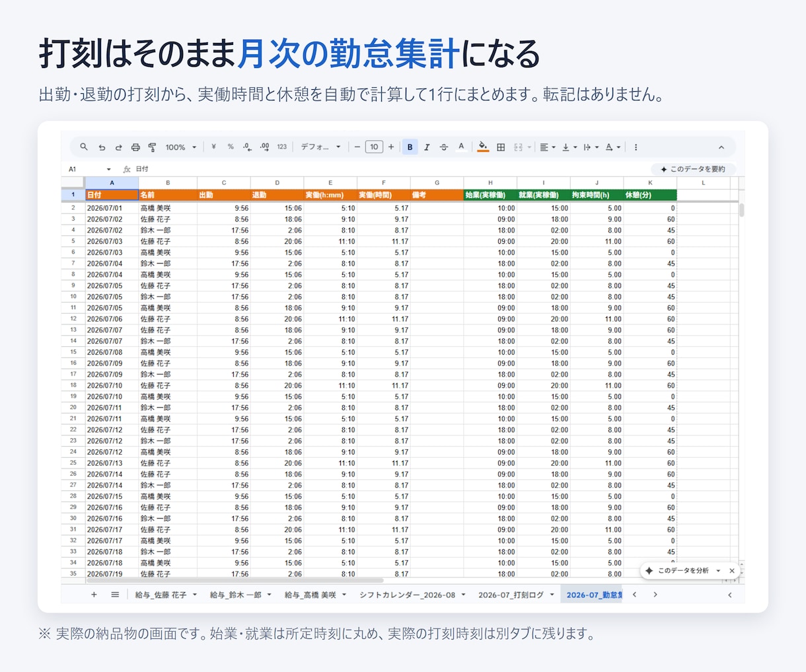Select the paint format tool
Image resolution: width=806 pixels, height=672 pixels.
tap(153, 147)
